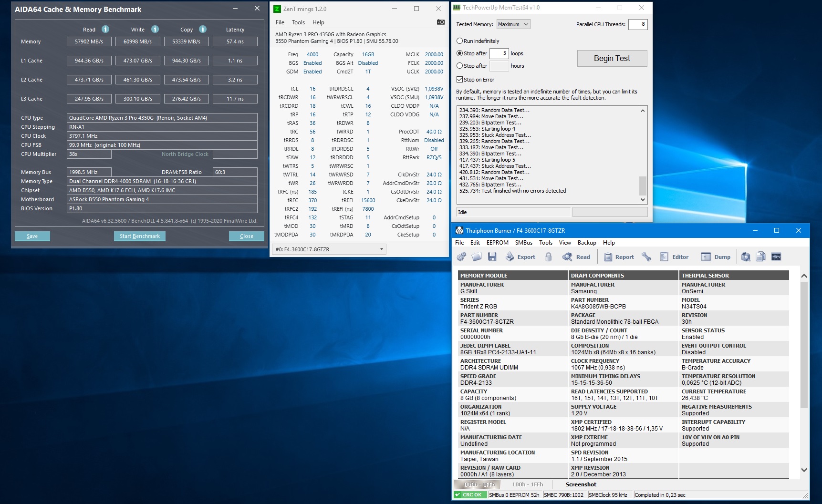Image resolution: width=822 pixels, height=504 pixels.
Task: Click the Start Benchmark button
Action: pos(140,236)
